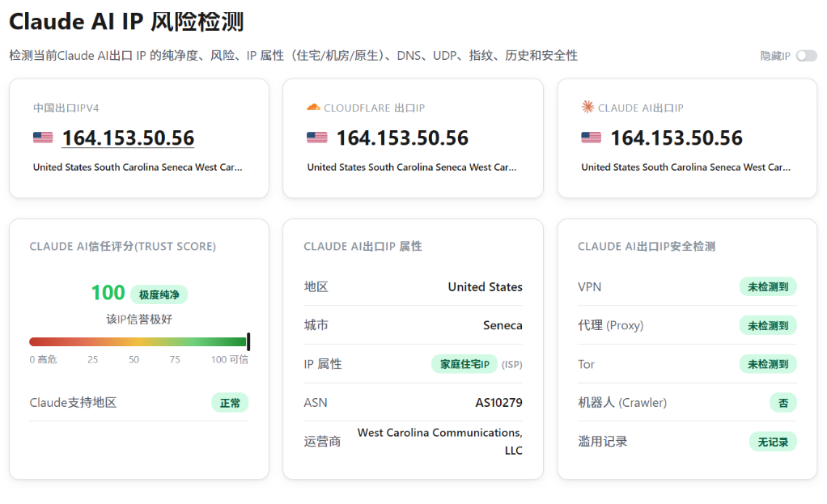Screen dimensions: 827x504
Task: Click the black marker at the trust bar's end
Action: pyautogui.click(x=248, y=342)
